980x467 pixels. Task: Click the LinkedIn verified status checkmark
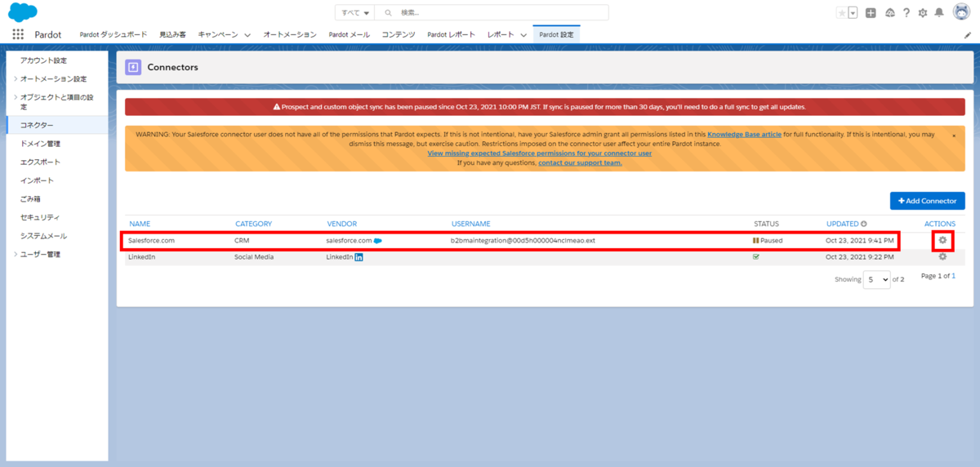pyautogui.click(x=756, y=256)
